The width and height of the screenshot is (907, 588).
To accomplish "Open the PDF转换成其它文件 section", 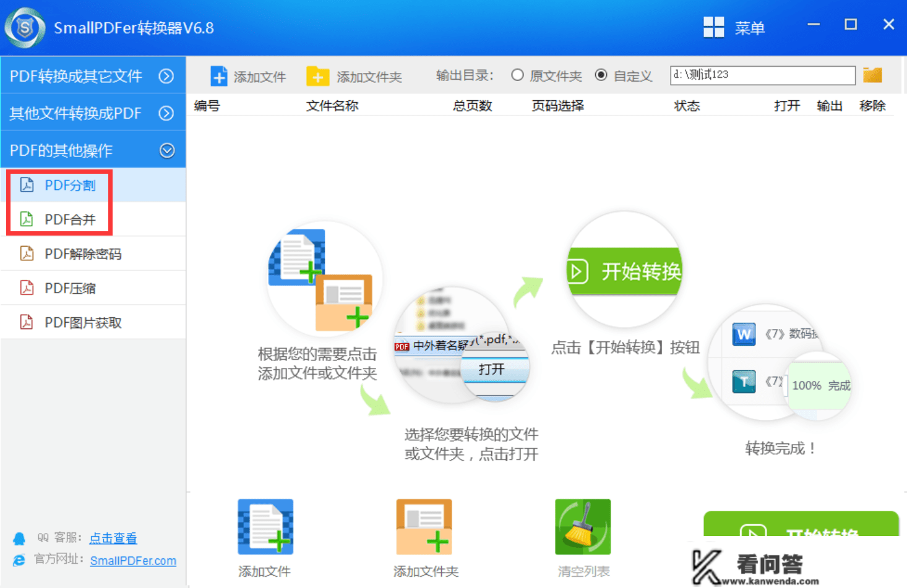I will coord(93,75).
